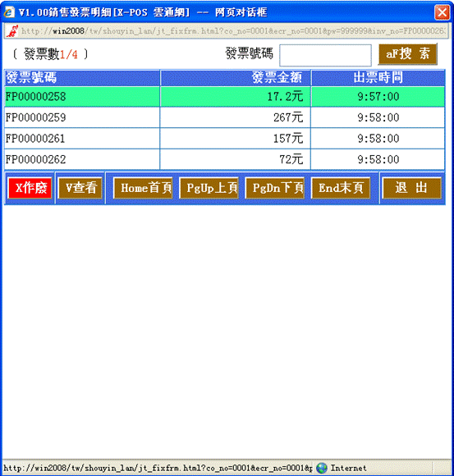Go to first page with Home首頁
This screenshot has height=476, width=454.
pyautogui.click(x=143, y=188)
